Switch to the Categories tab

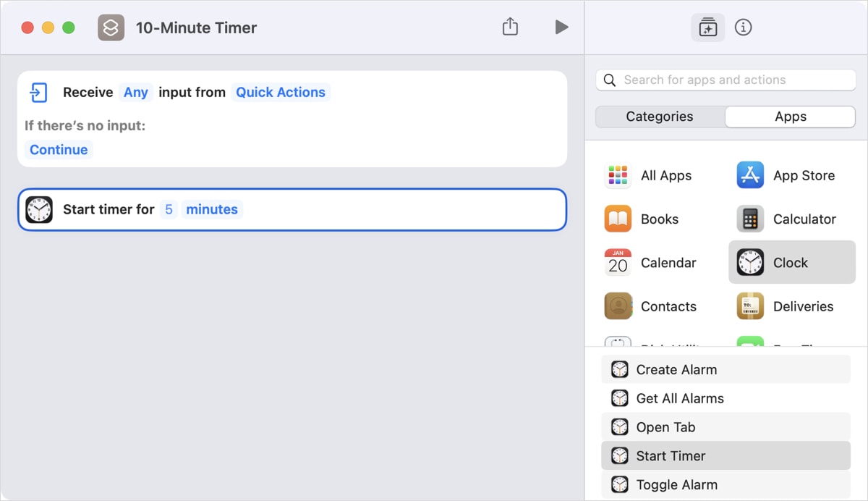tap(660, 116)
